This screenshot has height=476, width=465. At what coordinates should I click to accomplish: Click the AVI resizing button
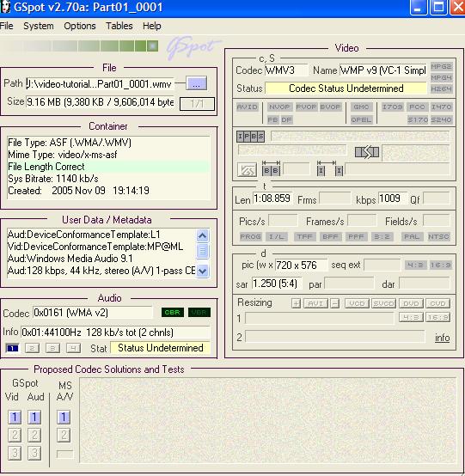315,303
